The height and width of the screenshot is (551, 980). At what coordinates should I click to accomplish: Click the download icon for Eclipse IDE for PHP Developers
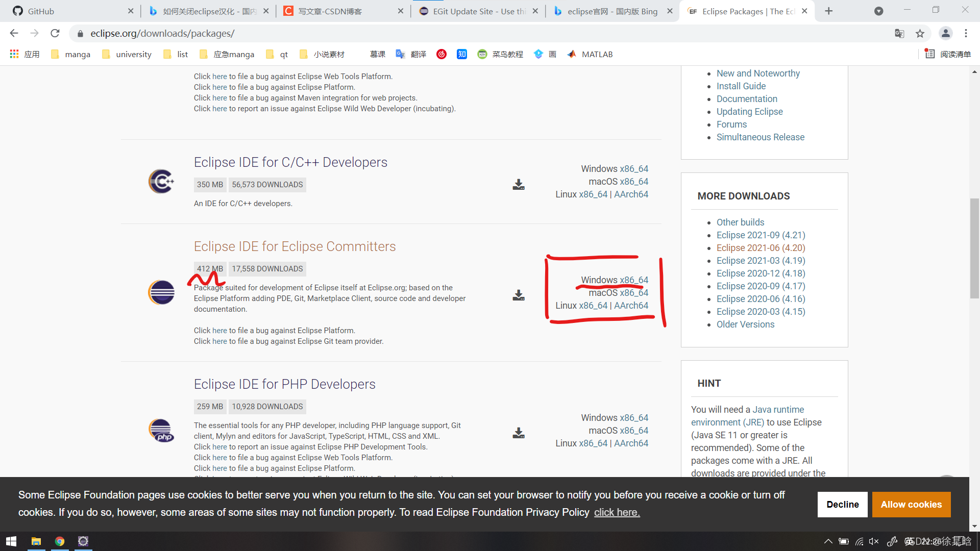coord(518,432)
